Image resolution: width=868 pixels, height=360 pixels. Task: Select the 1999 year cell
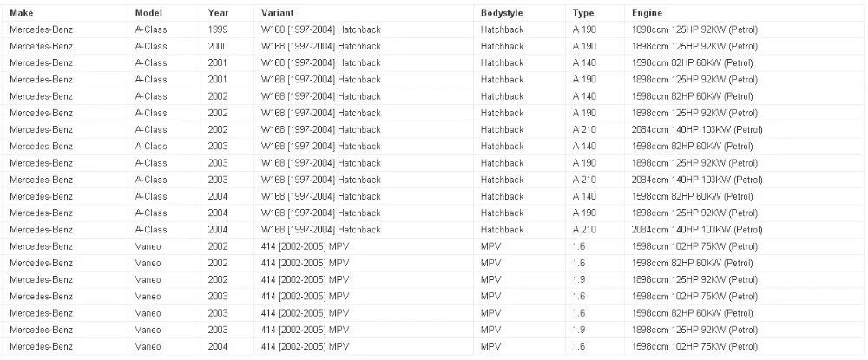click(218, 29)
